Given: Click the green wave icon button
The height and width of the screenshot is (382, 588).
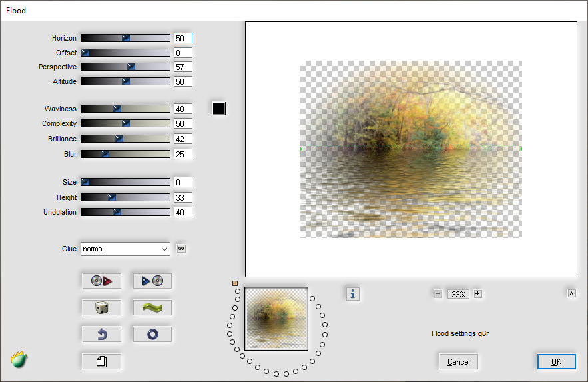Looking at the screenshot, I should click(152, 308).
